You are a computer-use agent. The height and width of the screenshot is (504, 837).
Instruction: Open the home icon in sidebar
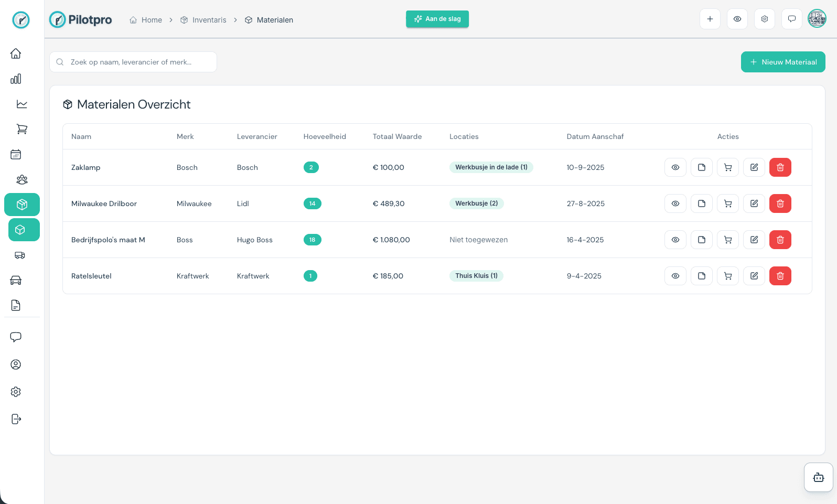point(16,53)
